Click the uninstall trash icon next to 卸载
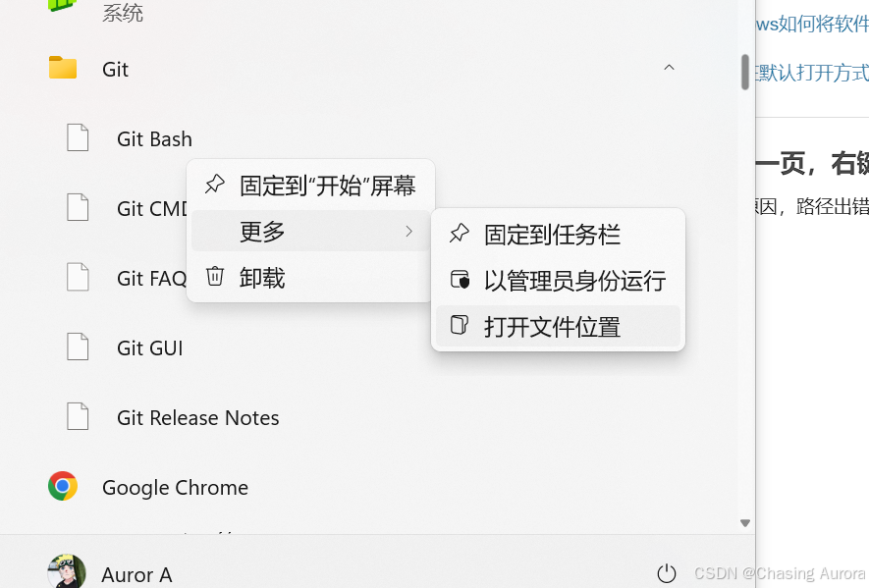This screenshot has height=588, width=869. [214, 276]
